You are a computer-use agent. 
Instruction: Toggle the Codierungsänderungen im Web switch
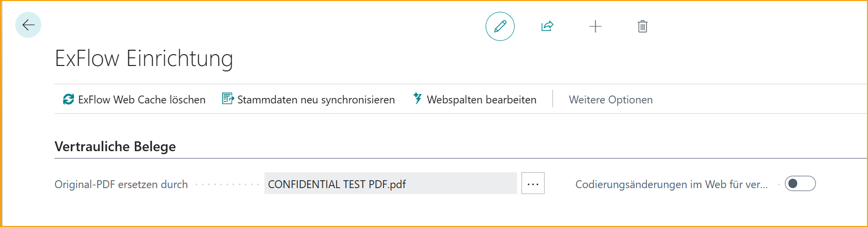point(800,184)
